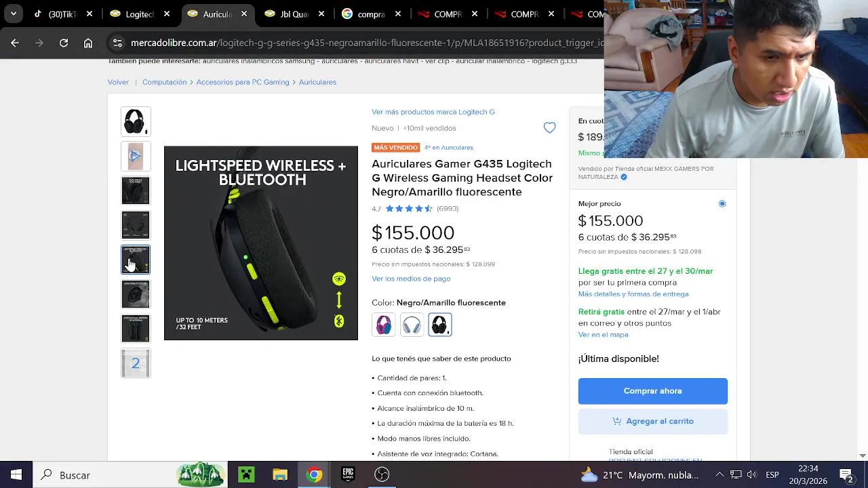Play the product video thumbnail
The image size is (868, 488).
[136, 157]
